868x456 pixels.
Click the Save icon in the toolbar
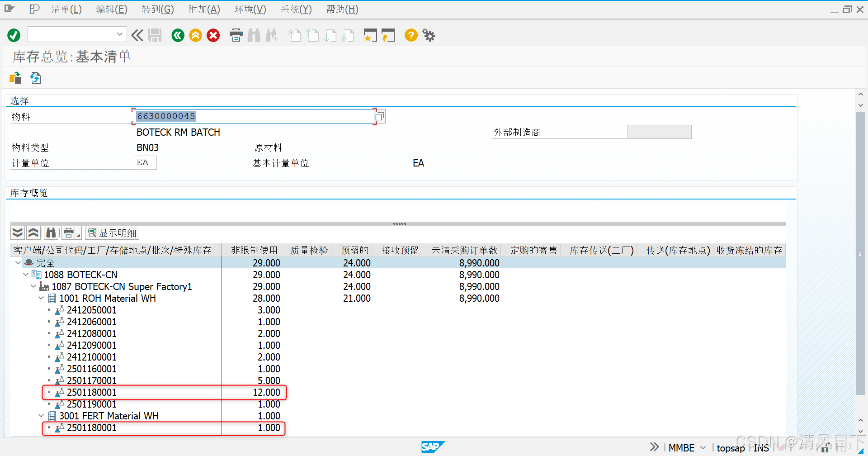[x=155, y=35]
